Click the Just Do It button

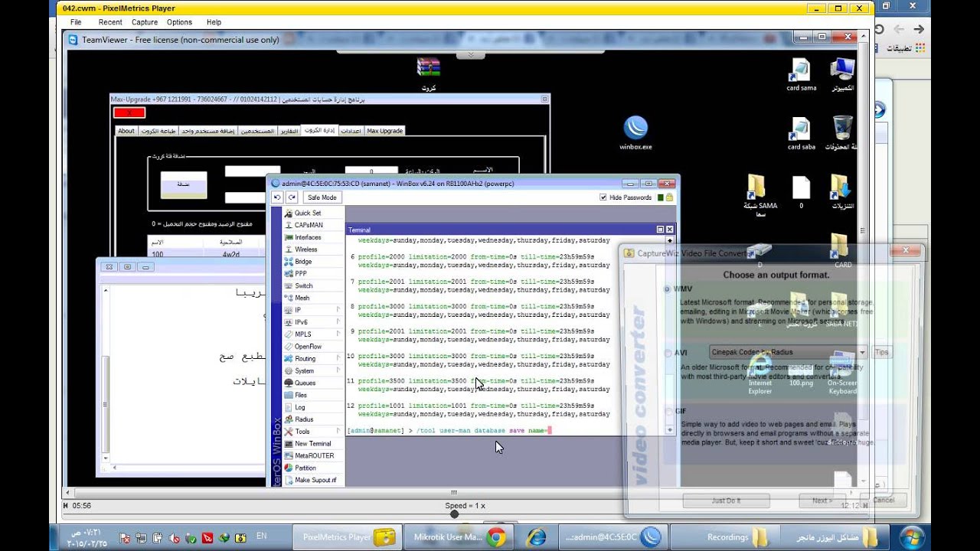pos(726,500)
